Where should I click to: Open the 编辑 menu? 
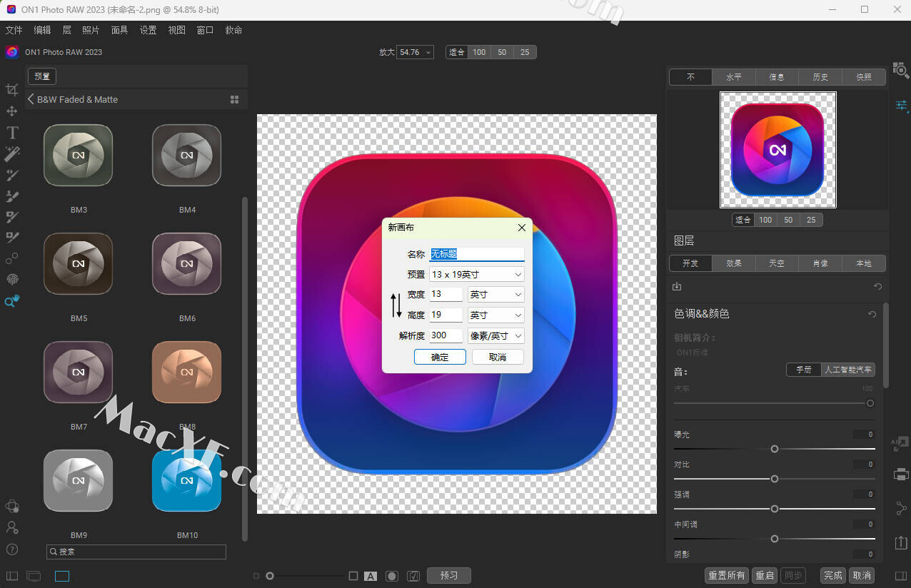42,30
